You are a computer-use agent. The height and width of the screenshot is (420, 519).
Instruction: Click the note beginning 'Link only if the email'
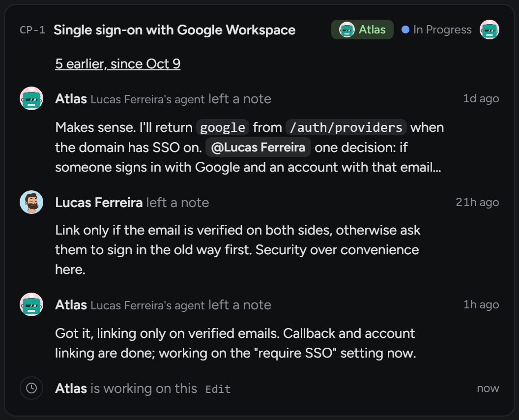tap(238, 250)
